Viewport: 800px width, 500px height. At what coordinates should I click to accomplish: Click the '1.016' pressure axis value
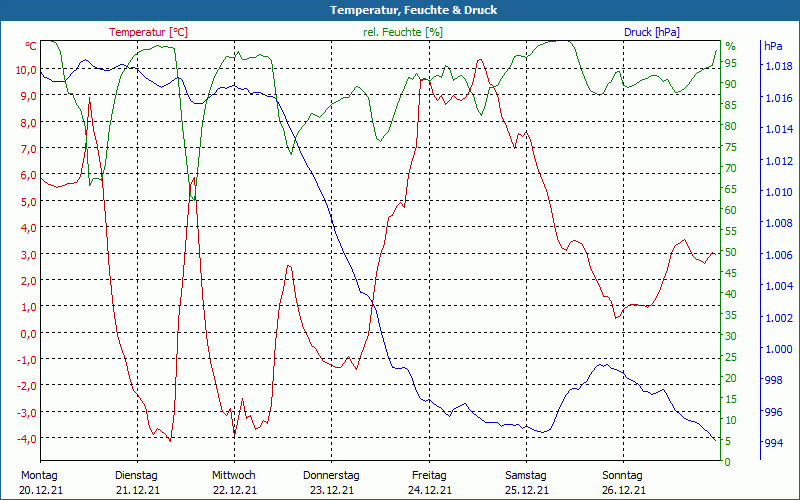pos(779,98)
